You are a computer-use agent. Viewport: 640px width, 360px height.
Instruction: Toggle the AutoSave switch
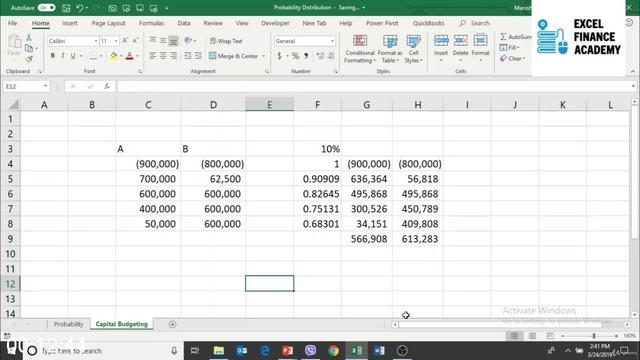(47, 7)
